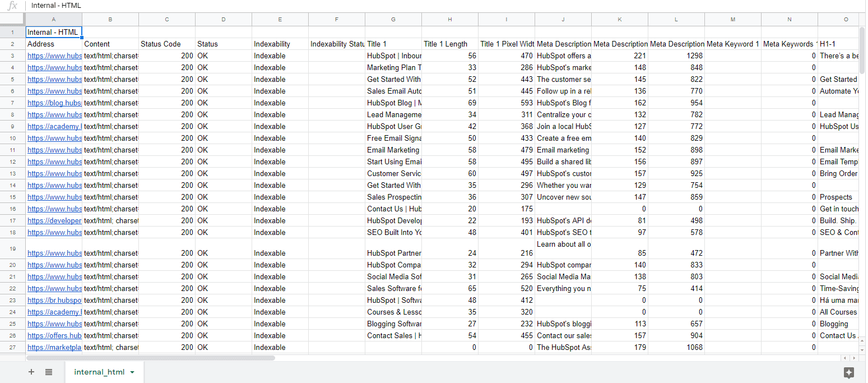Open the all-sheets list icon
Image resolution: width=868 pixels, height=383 pixels.
click(x=48, y=372)
